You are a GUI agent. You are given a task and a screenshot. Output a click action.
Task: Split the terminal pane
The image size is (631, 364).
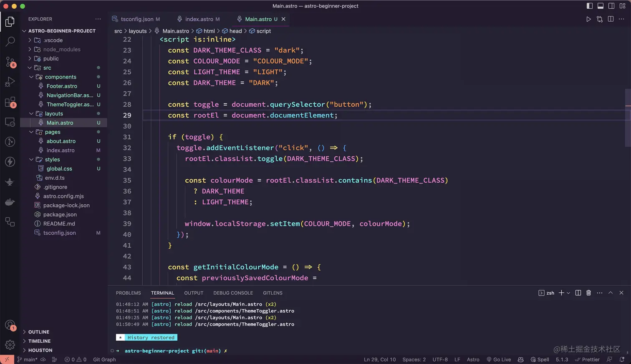point(578,293)
